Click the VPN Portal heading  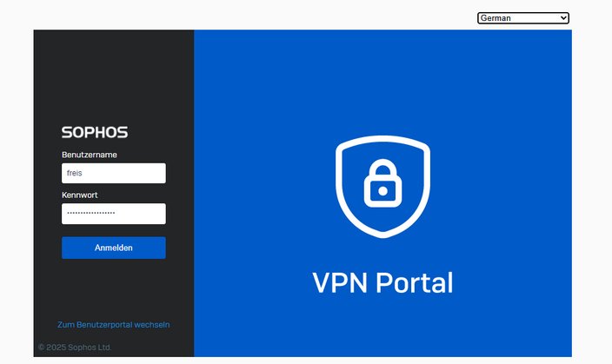coord(382,282)
